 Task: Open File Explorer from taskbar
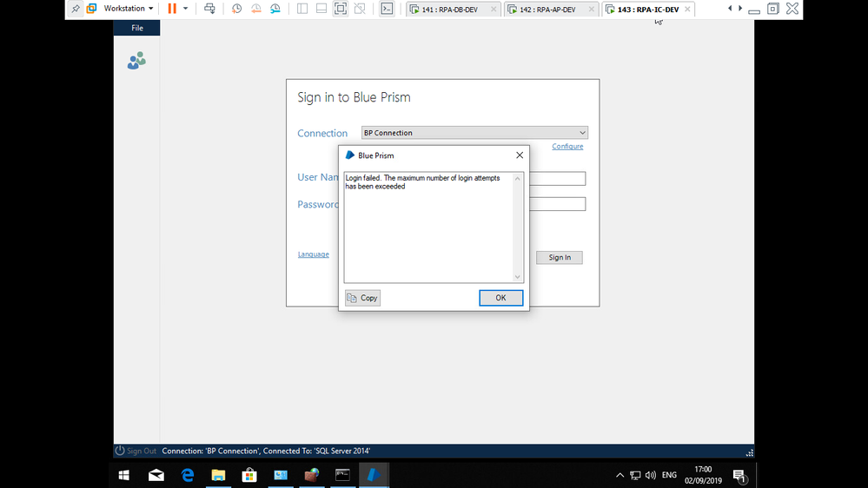coord(219,475)
